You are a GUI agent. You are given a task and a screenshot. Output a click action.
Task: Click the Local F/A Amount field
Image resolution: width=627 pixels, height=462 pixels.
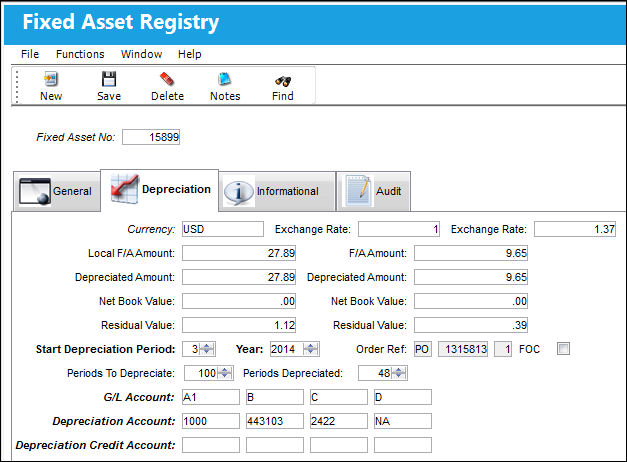[239, 253]
